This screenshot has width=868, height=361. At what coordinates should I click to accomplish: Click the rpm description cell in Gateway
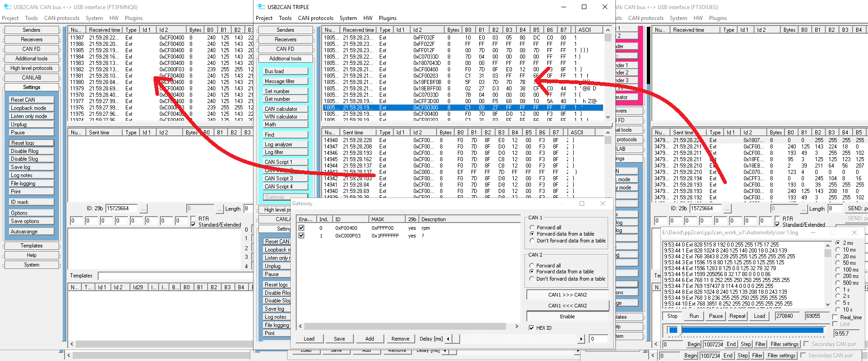pyautogui.click(x=426, y=228)
